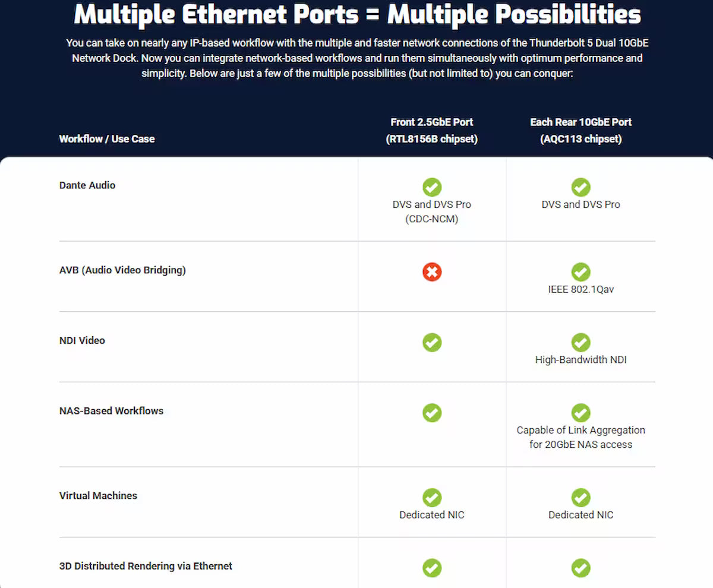Click the AVB (Audio Video Bridging) label
713x588 pixels.
[122, 270]
